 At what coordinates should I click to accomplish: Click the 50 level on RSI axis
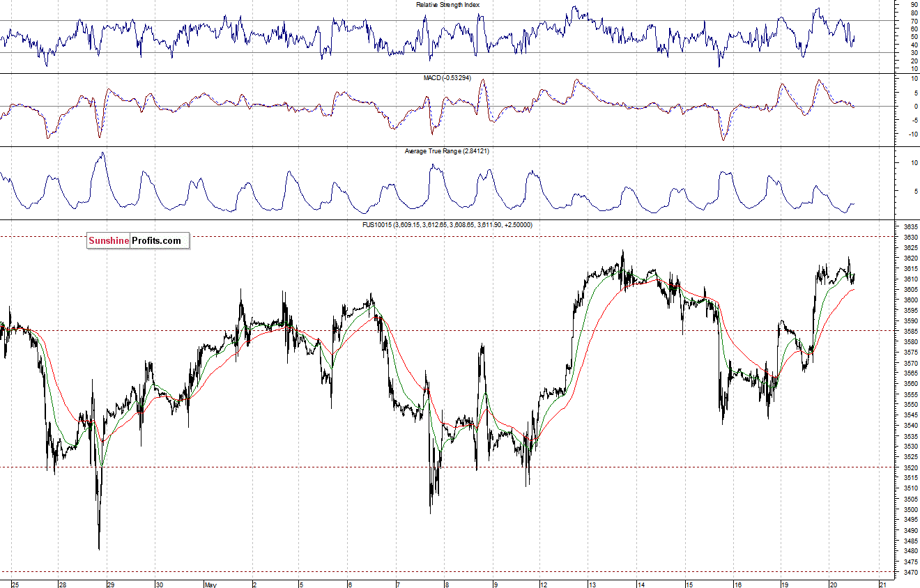(914, 36)
